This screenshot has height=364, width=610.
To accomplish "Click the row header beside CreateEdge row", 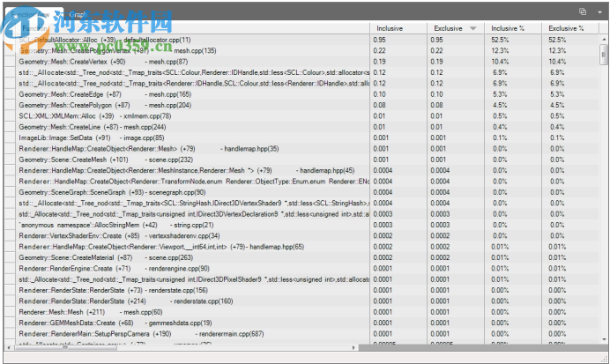I will (x=10, y=94).
